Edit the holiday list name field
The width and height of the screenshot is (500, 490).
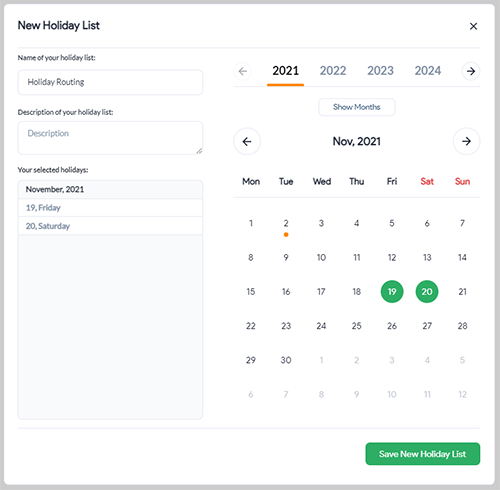110,82
